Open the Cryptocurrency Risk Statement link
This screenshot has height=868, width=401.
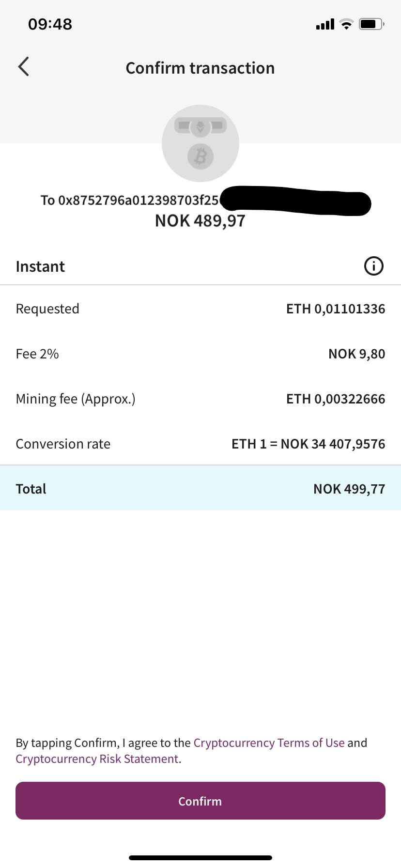click(97, 759)
